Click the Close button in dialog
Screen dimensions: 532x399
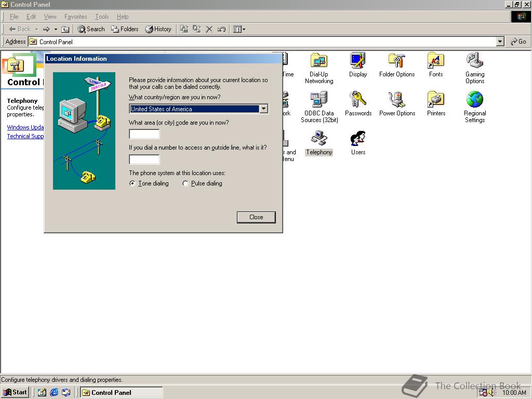pyautogui.click(x=256, y=217)
